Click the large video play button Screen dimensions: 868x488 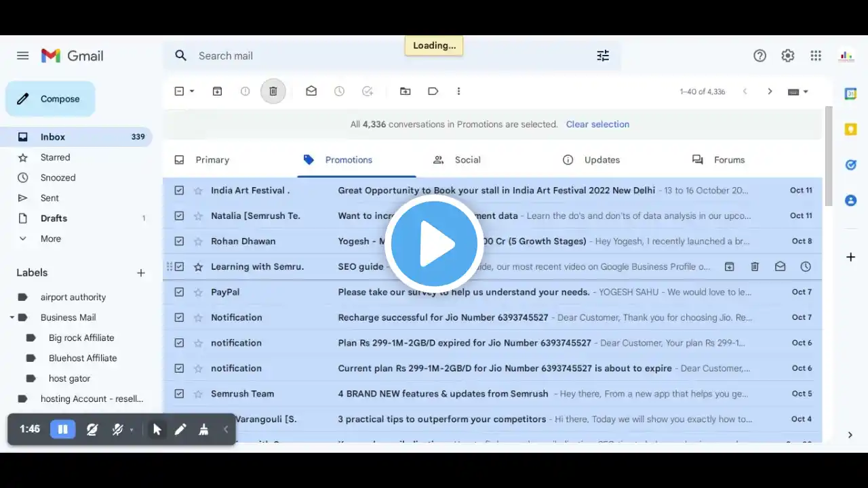pyautogui.click(x=434, y=244)
